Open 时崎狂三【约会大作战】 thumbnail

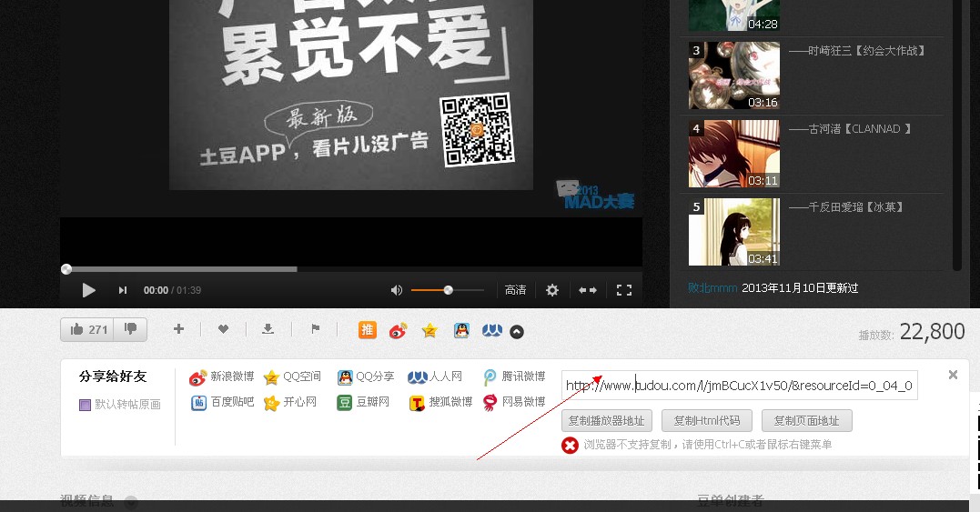[734, 75]
